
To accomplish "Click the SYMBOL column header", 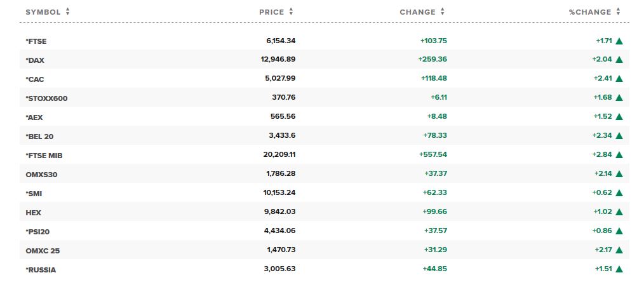I will 43,12.
